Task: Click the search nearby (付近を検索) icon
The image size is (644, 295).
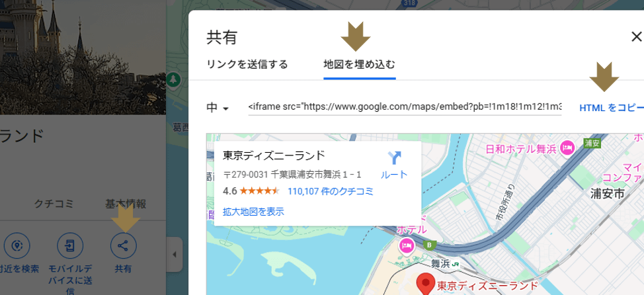Action: coord(17,245)
